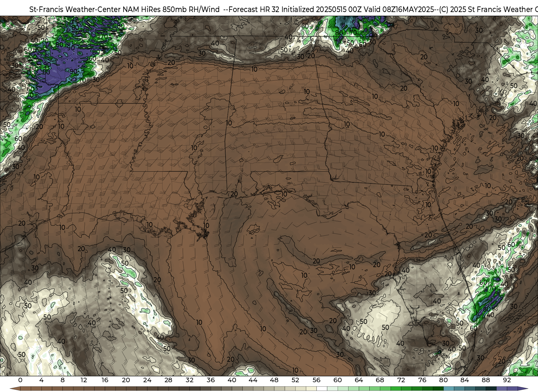Click the map title 'St-Francis Weather-Center NAM HiRes 850mb RH/Wind'
The height and width of the screenshot is (392, 538).
click(124, 9)
